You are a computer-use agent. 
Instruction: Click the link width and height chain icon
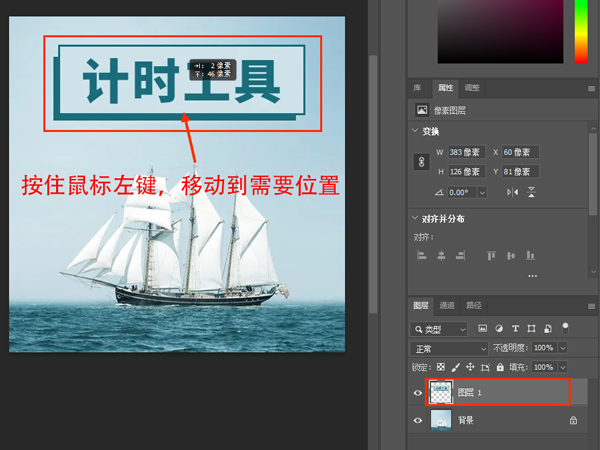click(x=421, y=161)
